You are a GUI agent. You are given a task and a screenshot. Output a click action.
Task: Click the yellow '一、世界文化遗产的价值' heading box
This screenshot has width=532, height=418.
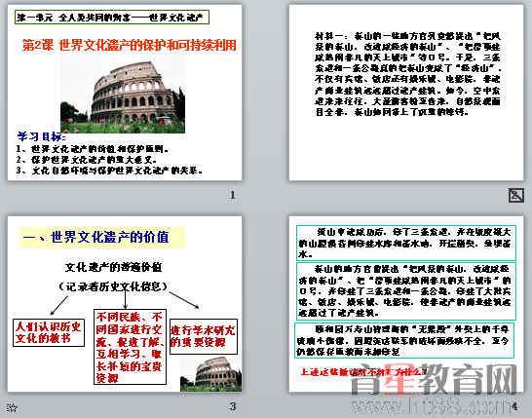[x=102, y=237]
